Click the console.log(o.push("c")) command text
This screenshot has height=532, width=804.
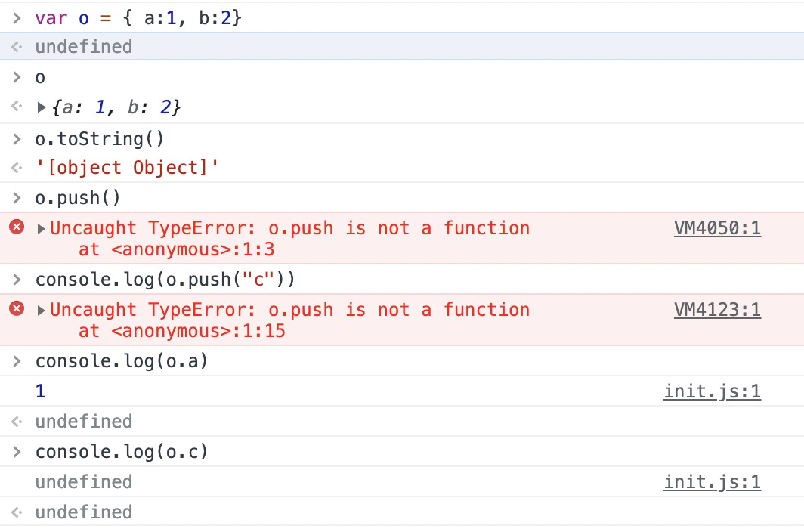tap(165, 280)
